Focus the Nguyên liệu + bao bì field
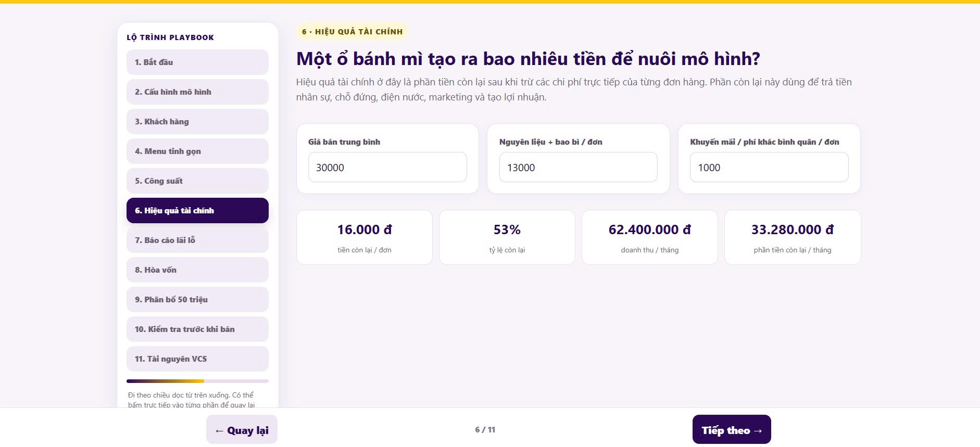The image size is (980, 447). click(578, 167)
